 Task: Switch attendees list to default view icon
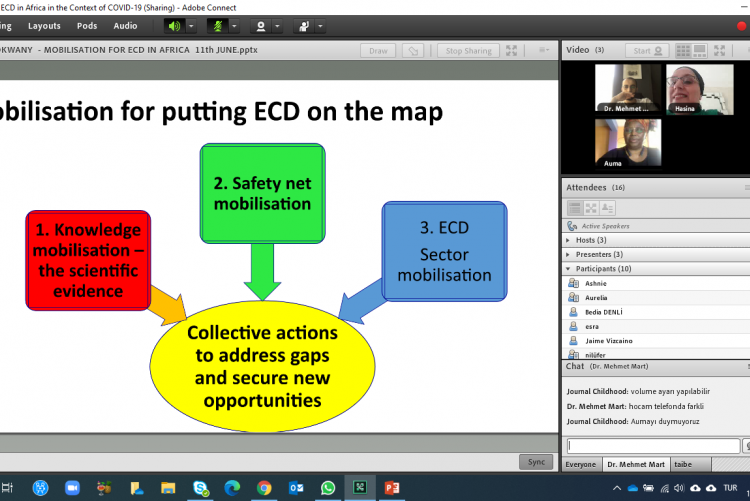[575, 208]
